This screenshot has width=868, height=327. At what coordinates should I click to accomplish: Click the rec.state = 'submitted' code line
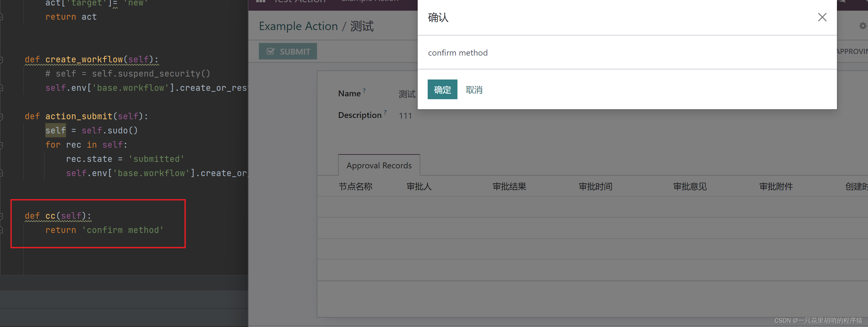click(x=125, y=159)
